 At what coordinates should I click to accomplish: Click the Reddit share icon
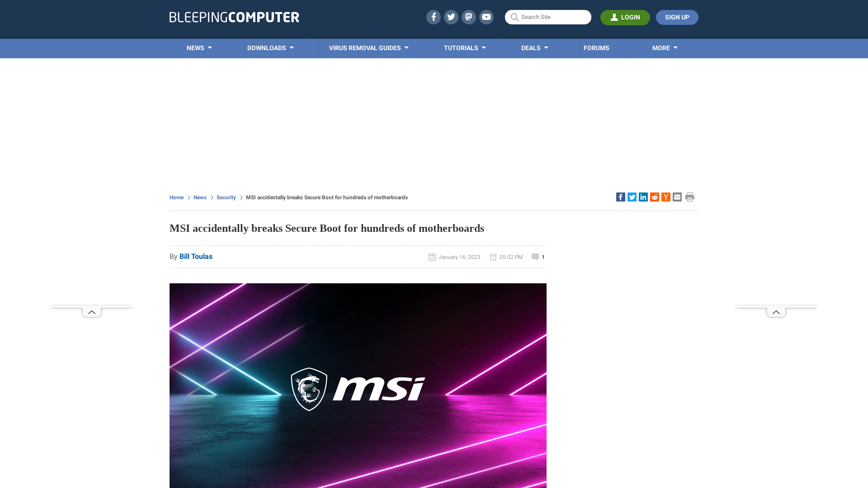[x=654, y=197]
